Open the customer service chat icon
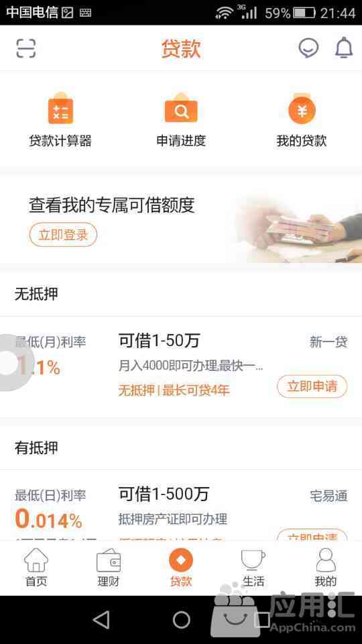This screenshot has height=644, width=362. (x=308, y=48)
